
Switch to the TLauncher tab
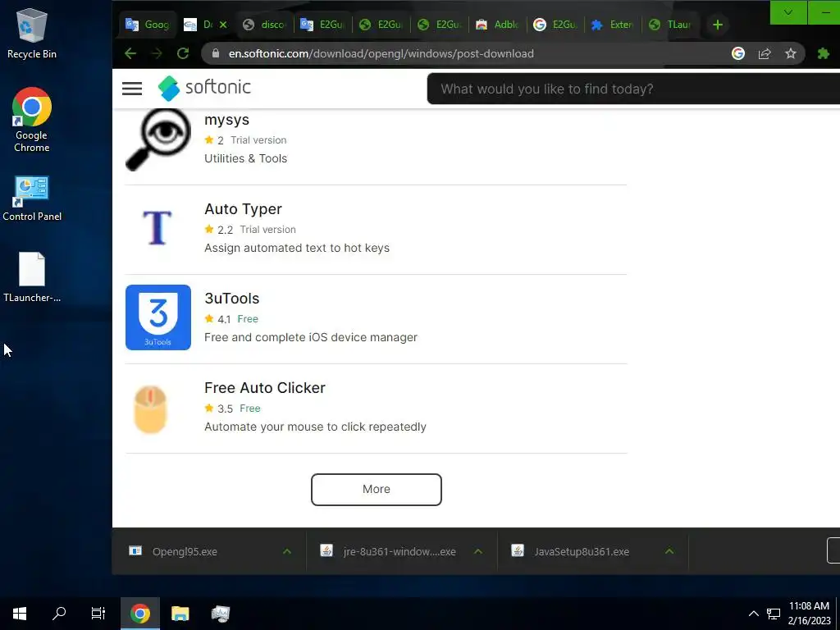[669, 25]
